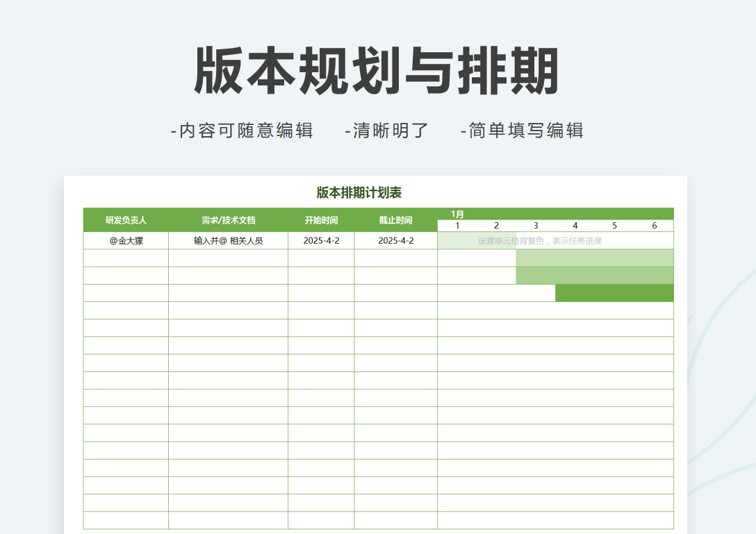Click the 1月 month header
The height and width of the screenshot is (534, 756).
(x=457, y=214)
